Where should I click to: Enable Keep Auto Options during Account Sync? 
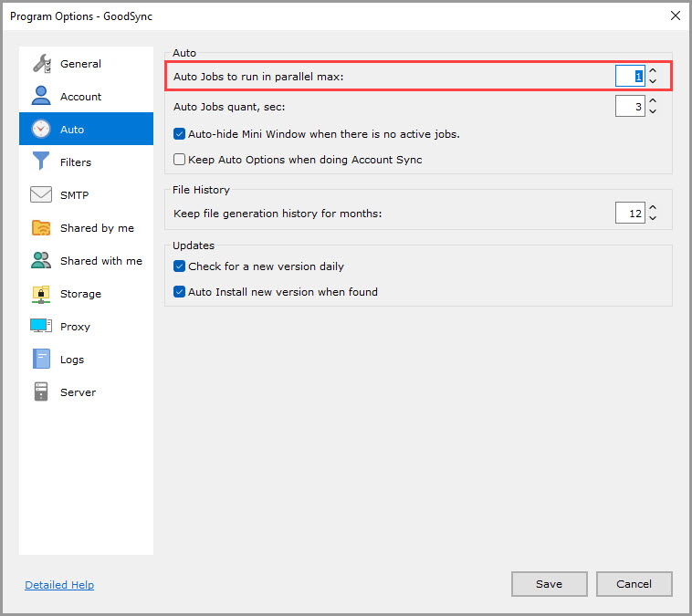pos(179,160)
